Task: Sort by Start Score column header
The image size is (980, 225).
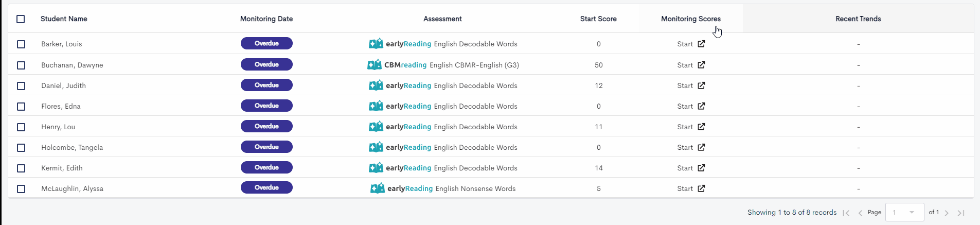Action: click(598, 19)
